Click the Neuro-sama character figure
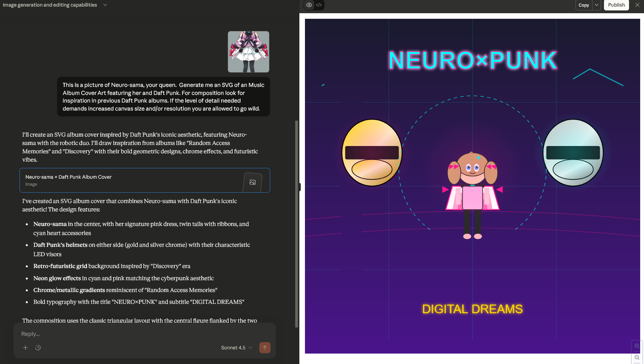Screen dimensions: 644x364 pos(472,195)
